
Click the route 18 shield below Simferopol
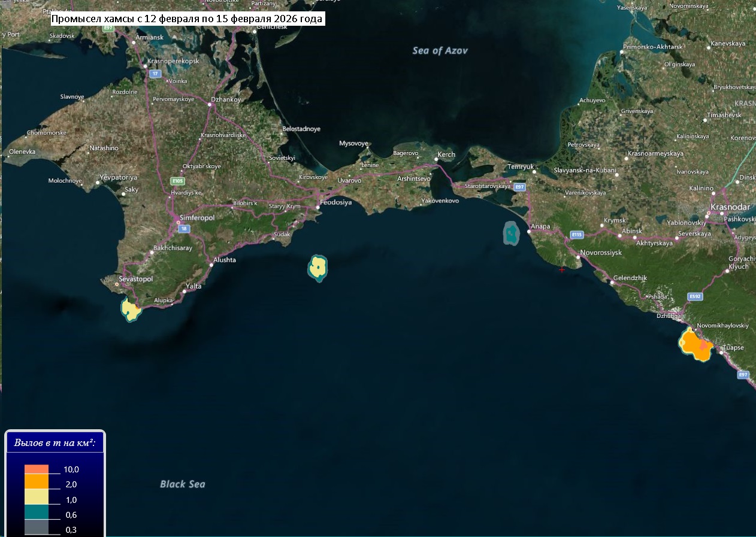[183, 229]
